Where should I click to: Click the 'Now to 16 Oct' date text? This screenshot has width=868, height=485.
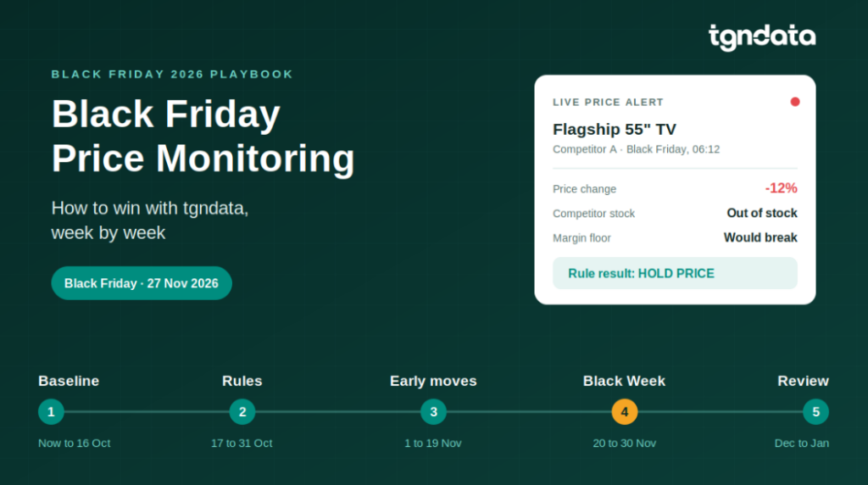pyautogui.click(x=75, y=443)
